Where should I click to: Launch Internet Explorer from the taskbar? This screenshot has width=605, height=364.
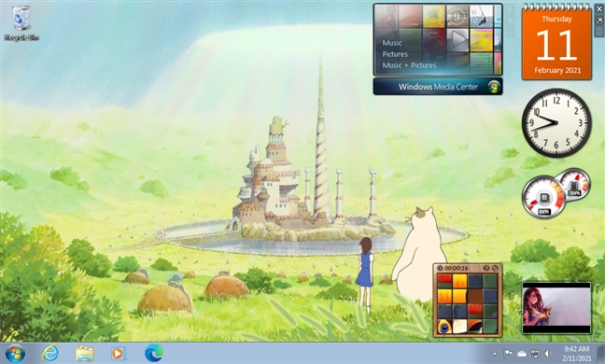pyautogui.click(x=50, y=353)
